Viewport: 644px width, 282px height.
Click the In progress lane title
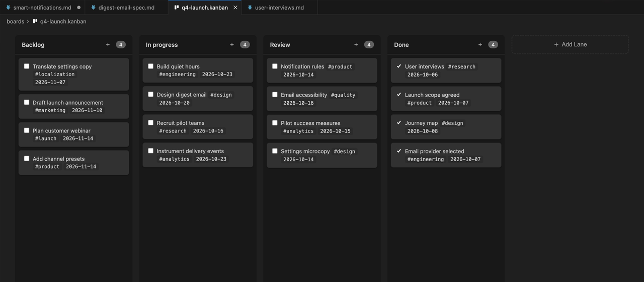pos(162,45)
